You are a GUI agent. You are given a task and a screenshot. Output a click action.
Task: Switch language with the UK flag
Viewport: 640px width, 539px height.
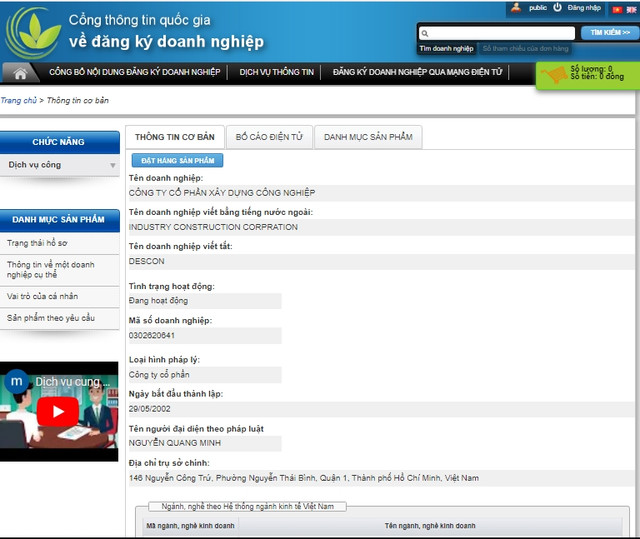pos(632,8)
